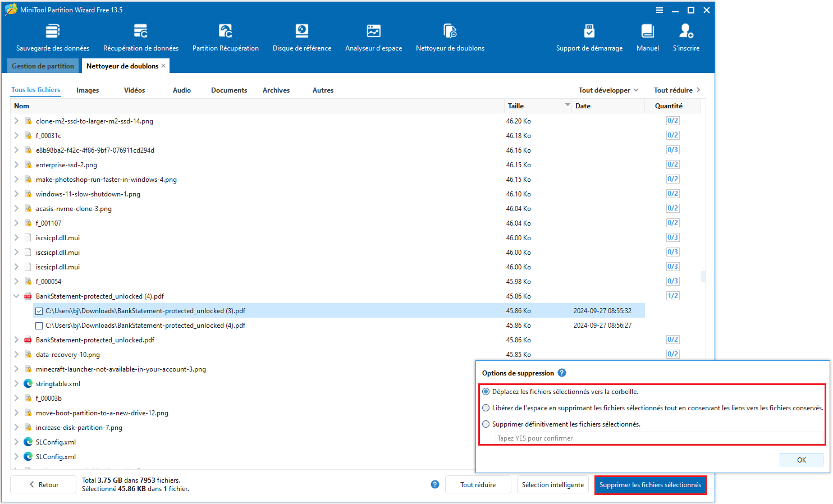Collapse BankStatement-protected_unlocked (4).pdf entry
833x504 pixels.
tap(16, 296)
